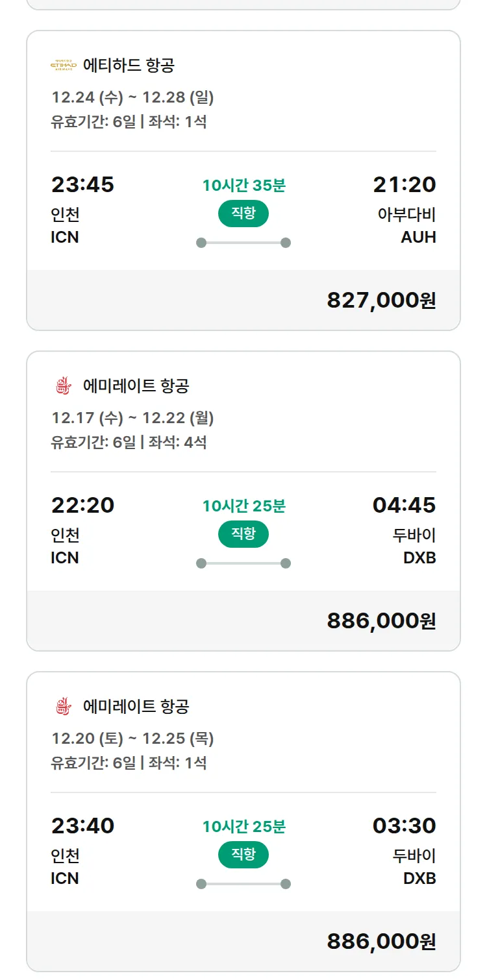Open the 에티하드 항공 flight title
487x980 pixels.
(x=129, y=66)
